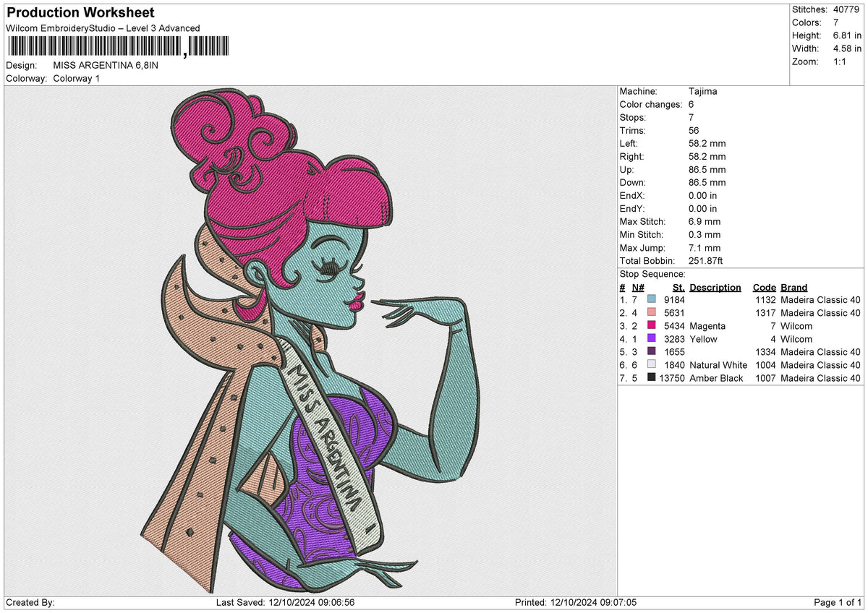
Task: Click the Min Stitch value 0.3 mm
Action: click(x=705, y=235)
